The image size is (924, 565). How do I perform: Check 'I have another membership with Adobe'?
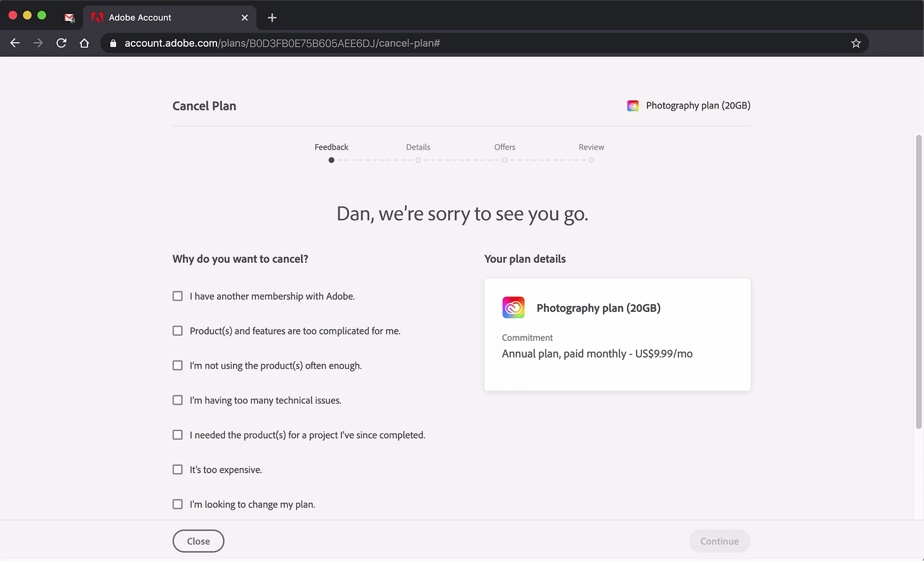coord(178,296)
